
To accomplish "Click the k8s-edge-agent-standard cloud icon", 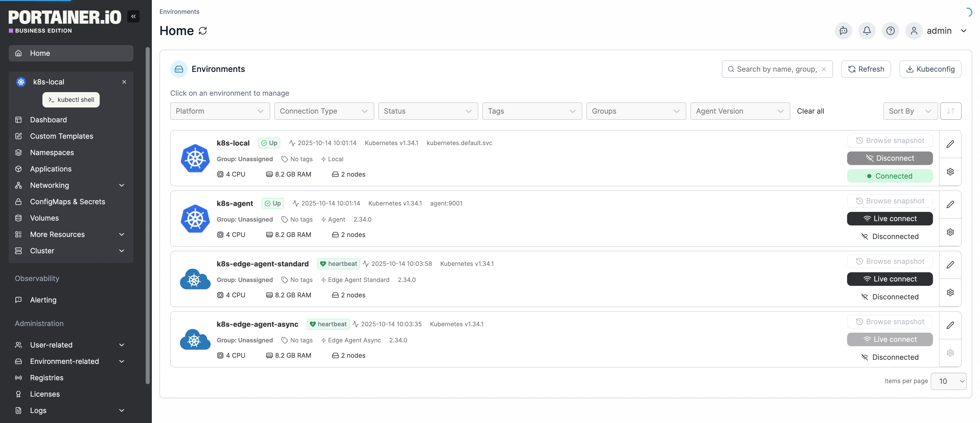I will tap(195, 279).
